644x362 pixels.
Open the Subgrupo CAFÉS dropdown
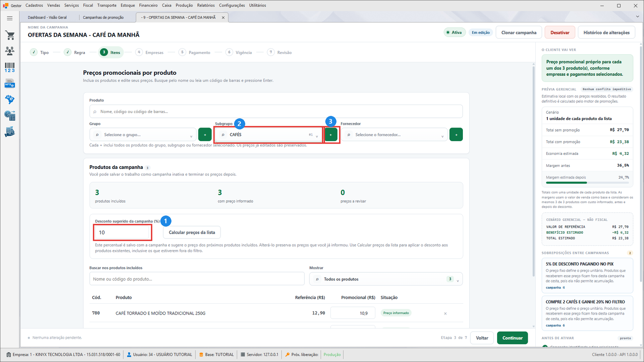tap(268, 135)
